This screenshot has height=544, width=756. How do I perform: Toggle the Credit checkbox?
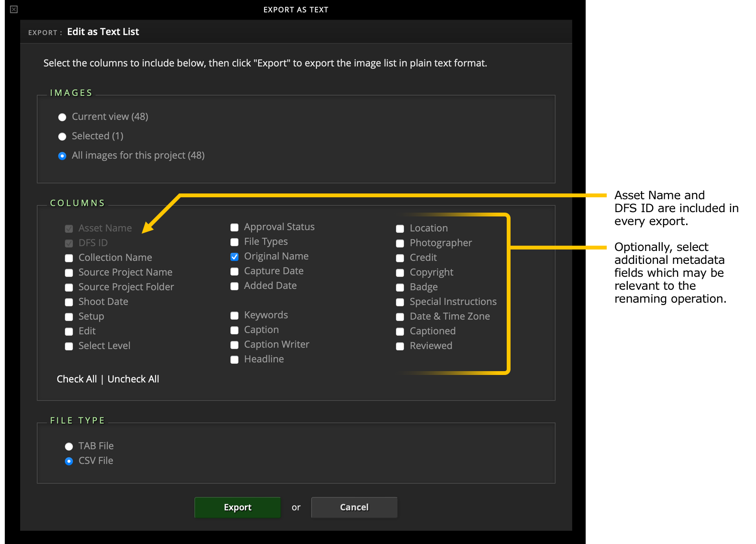pyautogui.click(x=400, y=258)
